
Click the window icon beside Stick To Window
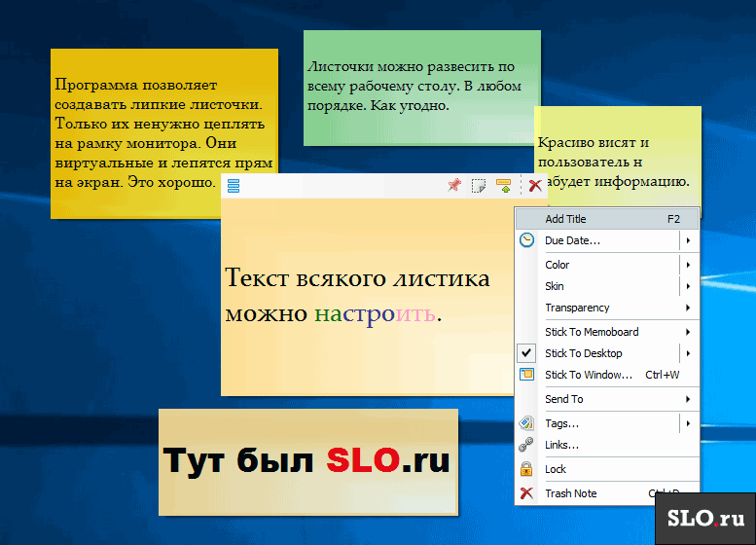click(x=526, y=375)
